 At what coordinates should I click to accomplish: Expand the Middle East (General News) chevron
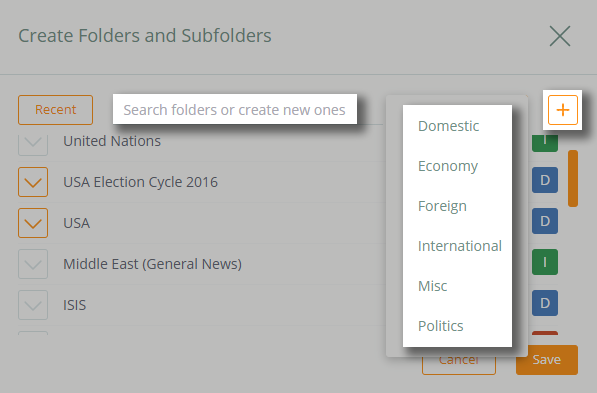[33, 264]
